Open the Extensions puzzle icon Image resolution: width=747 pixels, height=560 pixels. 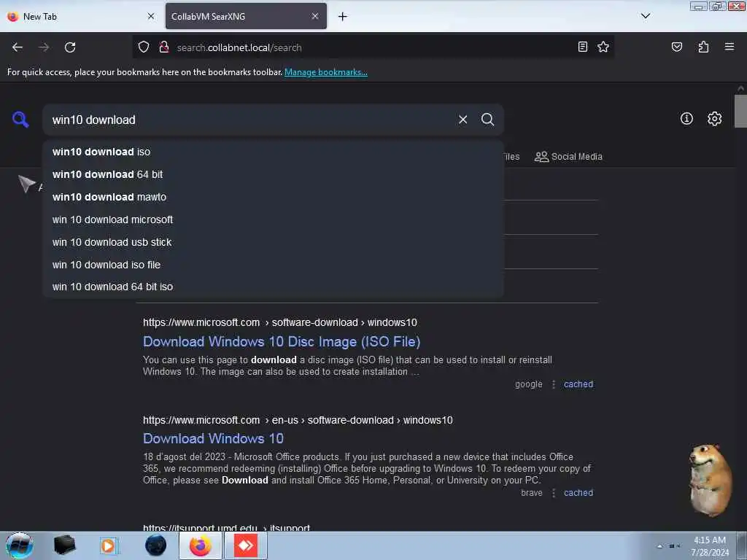tap(703, 47)
